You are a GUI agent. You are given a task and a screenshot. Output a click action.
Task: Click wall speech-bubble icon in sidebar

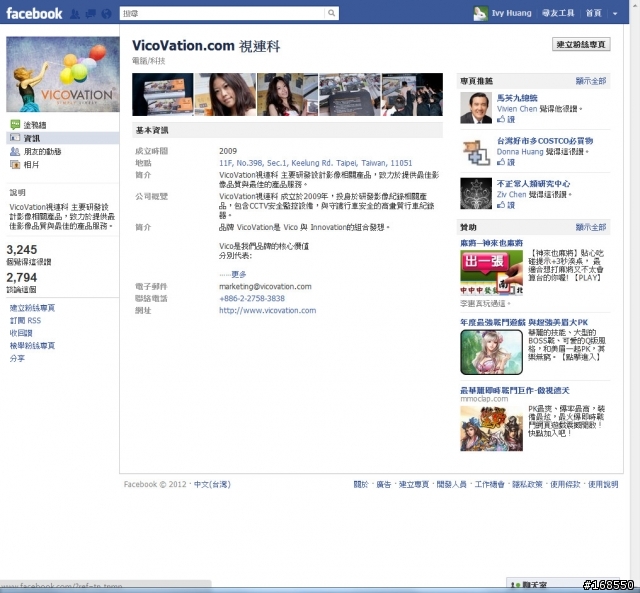tap(15, 124)
